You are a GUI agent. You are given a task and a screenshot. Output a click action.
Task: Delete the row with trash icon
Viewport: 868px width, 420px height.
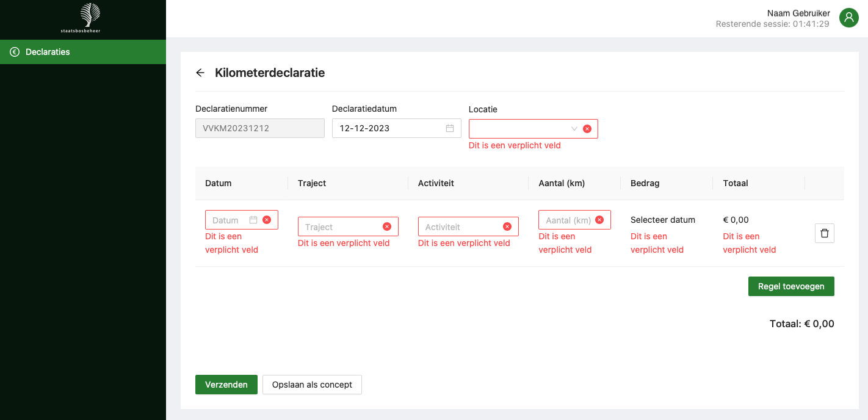[825, 233]
